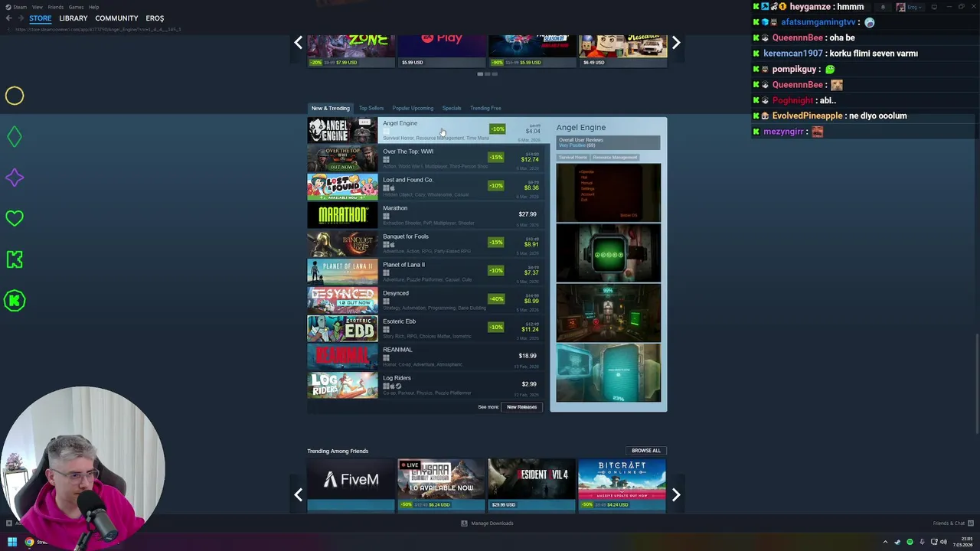This screenshot has height=551, width=980.
Task: Open the View menu
Action: [x=37, y=7]
